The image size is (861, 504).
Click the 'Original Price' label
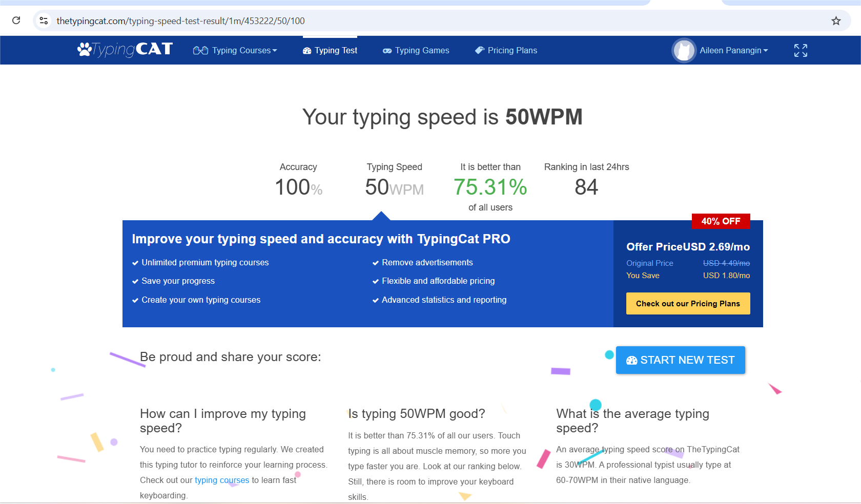click(650, 263)
